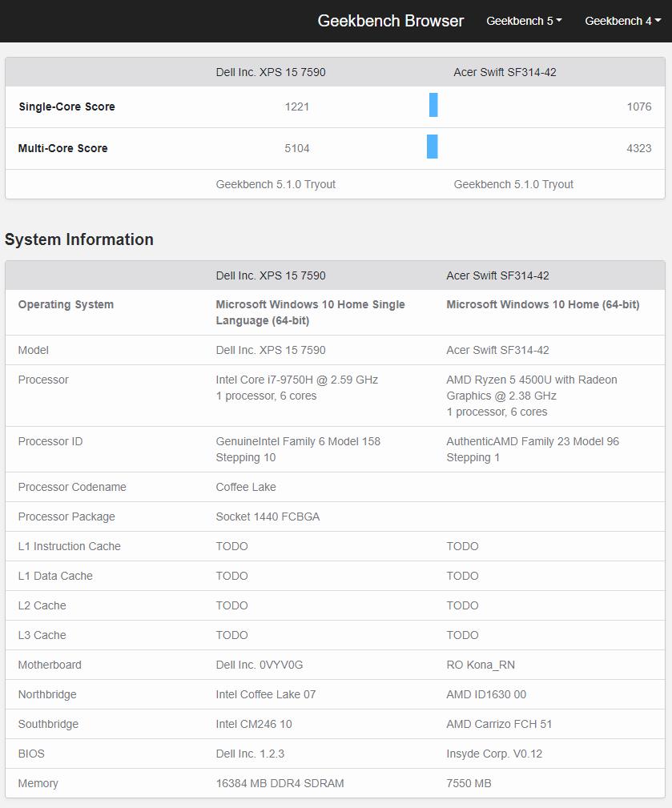Click the RO Kona_RN motherboard value
The height and width of the screenshot is (808, 672).
[481, 665]
